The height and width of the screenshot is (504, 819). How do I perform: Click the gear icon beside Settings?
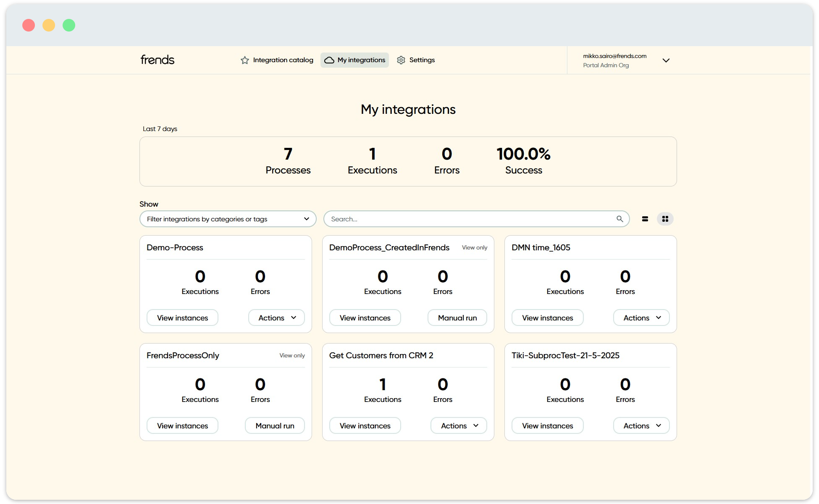(x=401, y=60)
